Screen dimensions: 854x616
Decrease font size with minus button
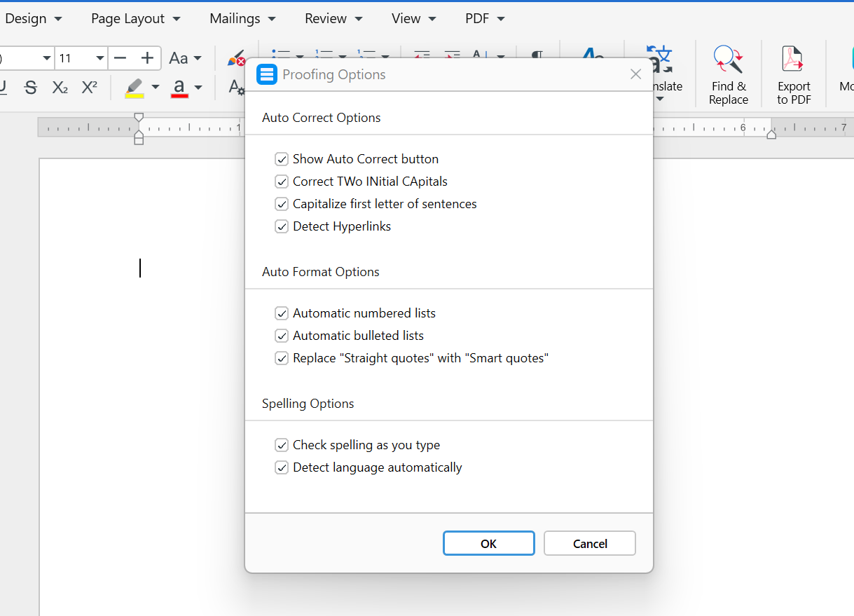pos(120,58)
